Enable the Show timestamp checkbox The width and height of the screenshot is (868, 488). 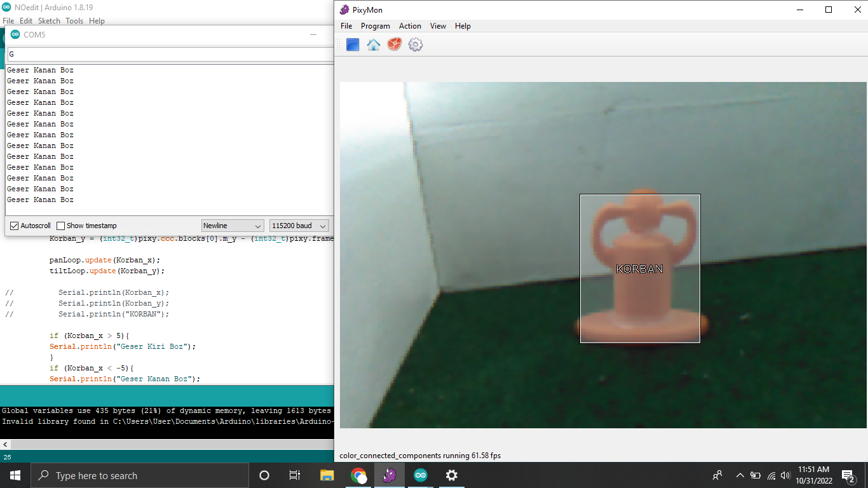tap(61, 226)
